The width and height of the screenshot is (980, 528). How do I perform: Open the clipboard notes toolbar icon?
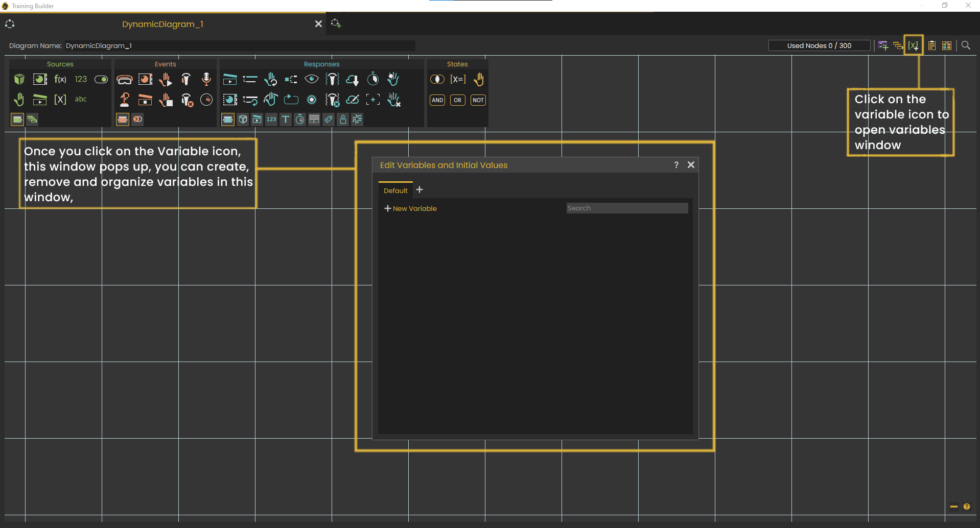tap(932, 45)
